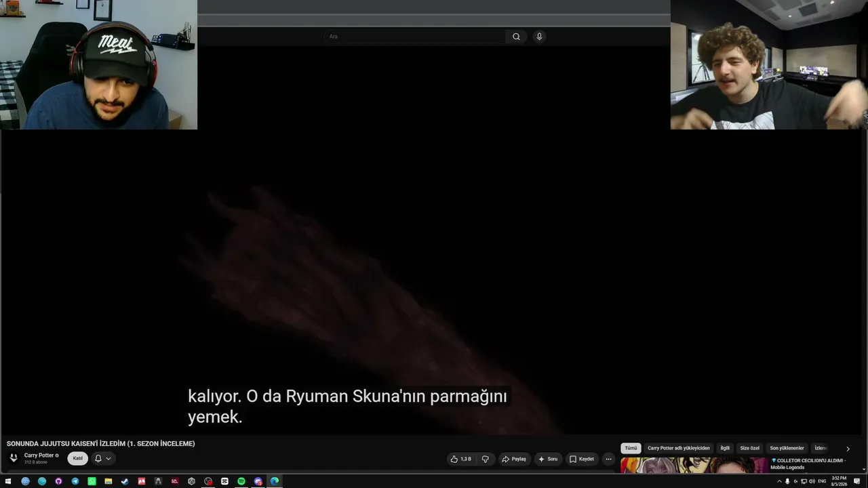Click the video title 'SONUNDA JUJUTSU KAISEN'İ İZLEDİM'
This screenshot has width=868, height=488.
tap(101, 444)
